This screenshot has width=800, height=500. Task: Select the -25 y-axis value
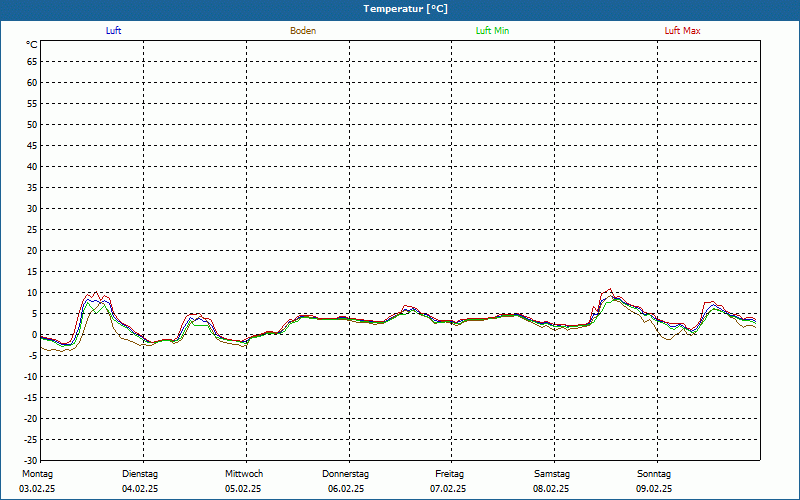coord(31,439)
